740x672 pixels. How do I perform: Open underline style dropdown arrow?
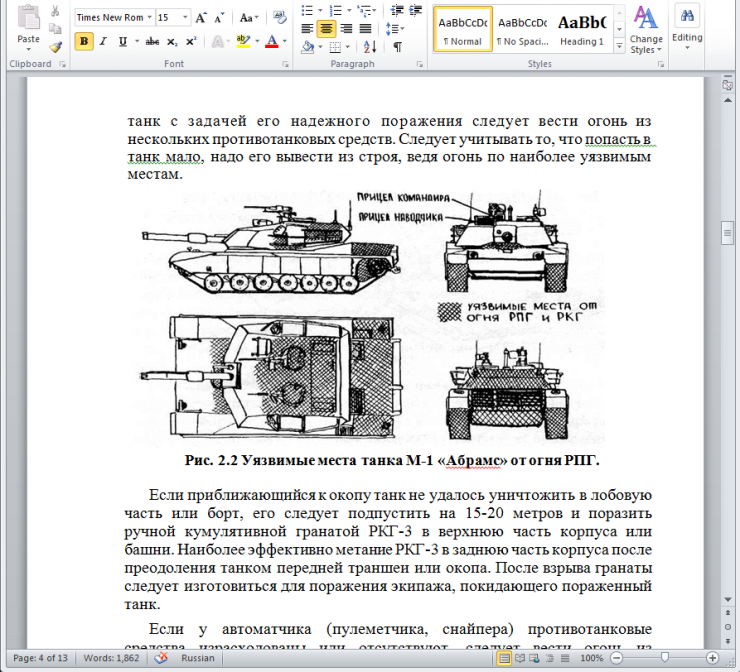137,42
